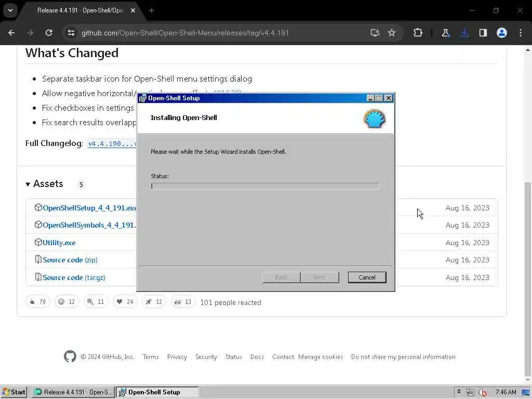Screen dimensions: 532x399
Task: Reload the GitHub release page
Action: pos(49,33)
